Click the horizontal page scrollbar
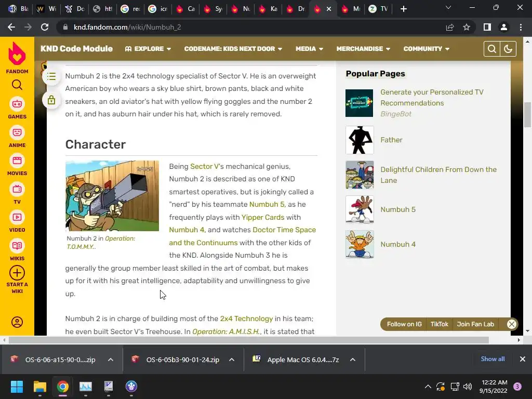The height and width of the screenshot is (399, 532). coord(249,340)
